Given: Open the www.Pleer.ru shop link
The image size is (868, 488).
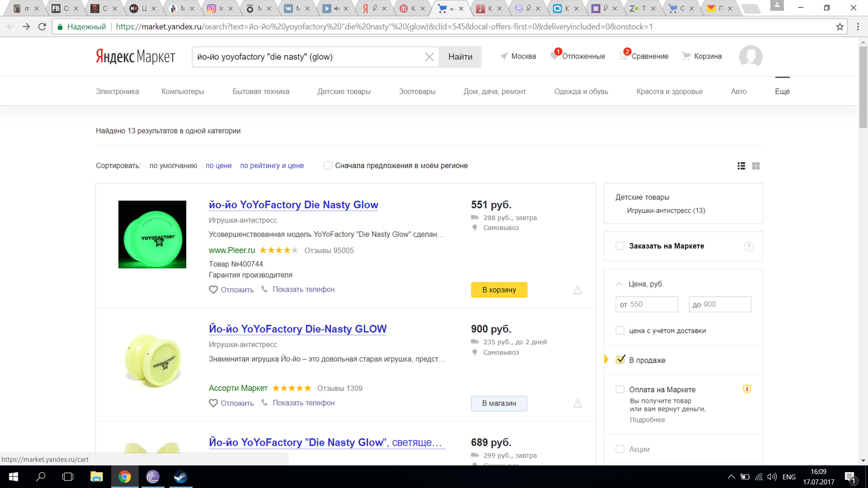Looking at the screenshot, I should pos(232,251).
